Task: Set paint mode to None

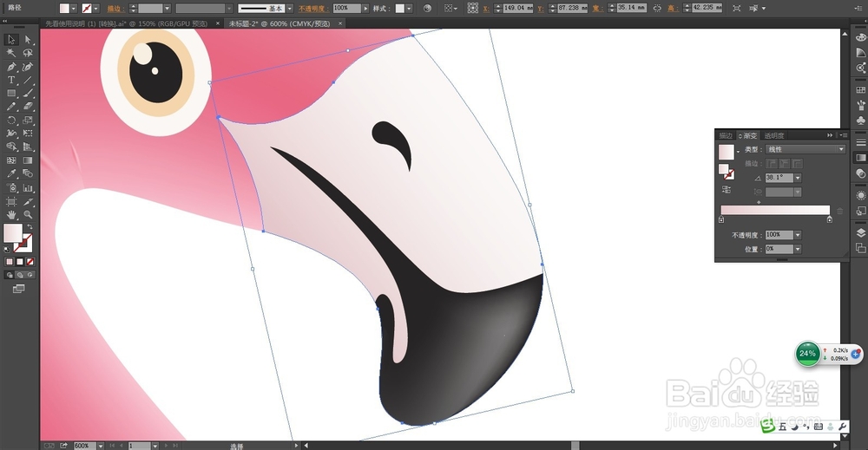Action: (30, 262)
